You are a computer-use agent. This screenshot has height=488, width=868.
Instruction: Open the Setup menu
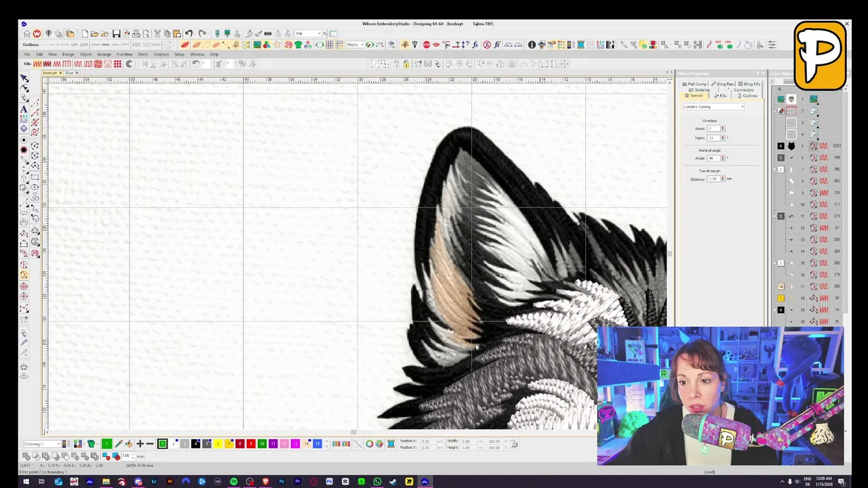click(179, 54)
